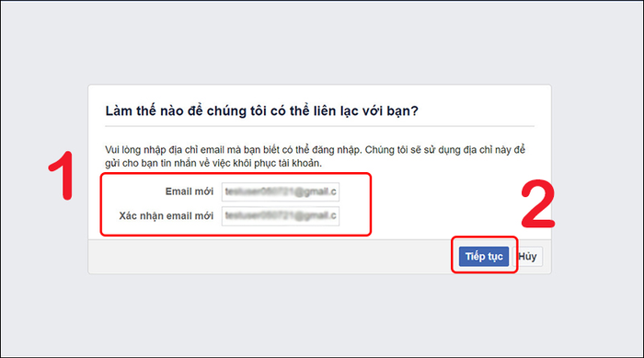The image size is (644, 358).
Task: Select the "Xác nhận email mới" label text
Action: coord(167,215)
